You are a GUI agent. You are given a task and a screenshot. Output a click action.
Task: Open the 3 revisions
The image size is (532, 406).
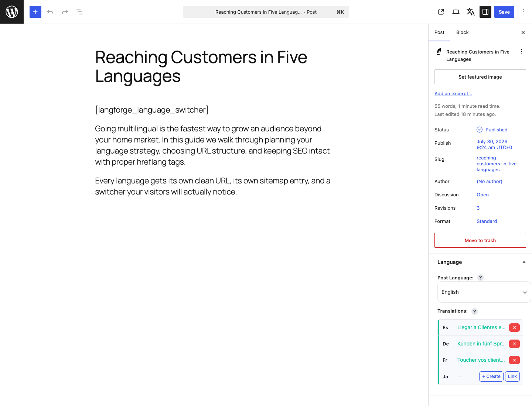click(x=478, y=208)
